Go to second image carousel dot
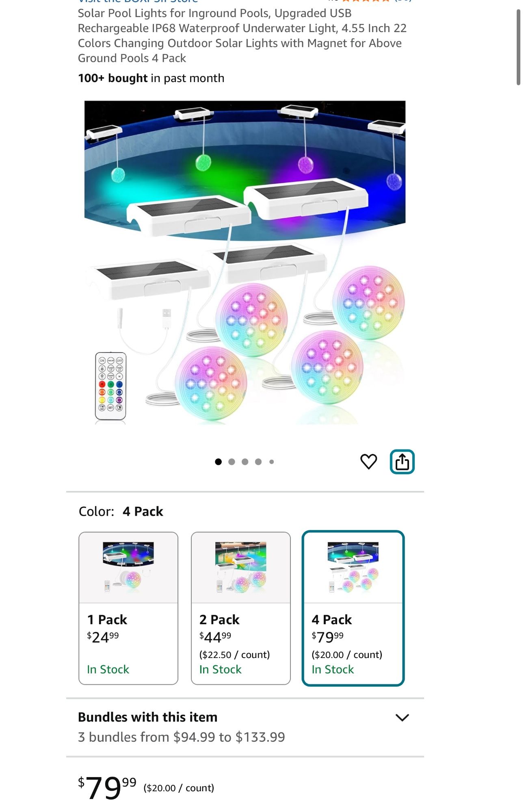The height and width of the screenshot is (812, 524). click(232, 462)
